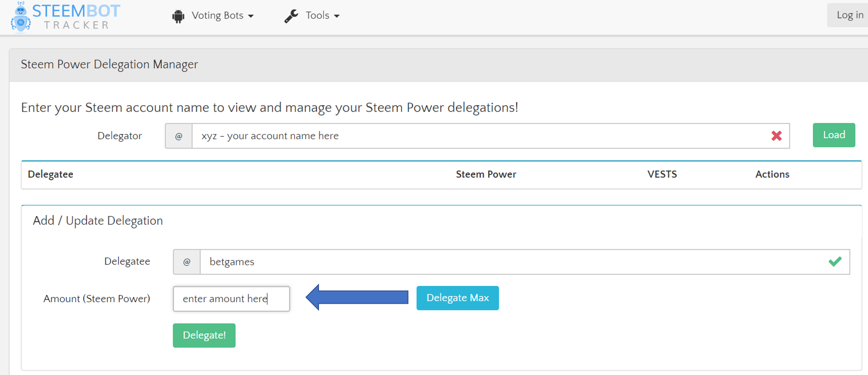The image size is (868, 375).
Task: Click the wrench icon beside Tools
Action: point(291,16)
